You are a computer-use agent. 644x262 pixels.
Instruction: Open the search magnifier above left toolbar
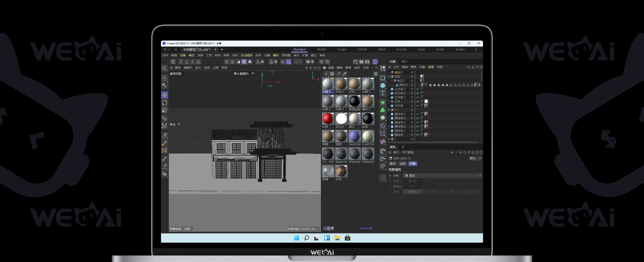click(164, 68)
